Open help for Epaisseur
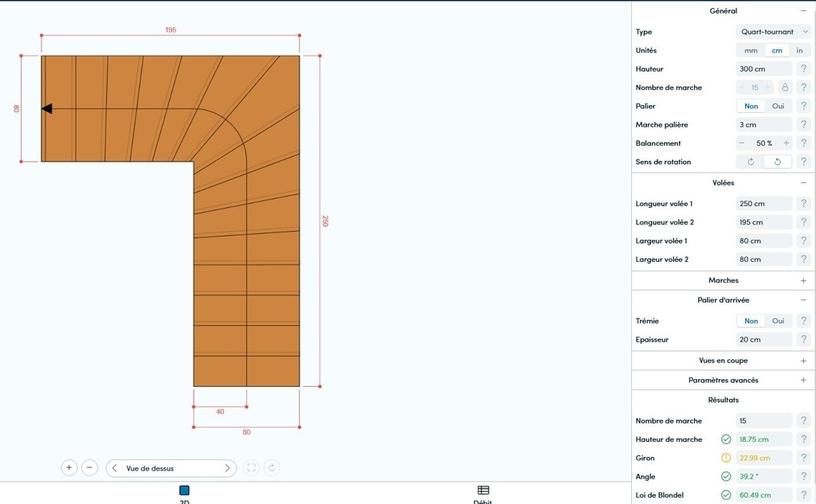The height and width of the screenshot is (504, 816). [x=803, y=340]
